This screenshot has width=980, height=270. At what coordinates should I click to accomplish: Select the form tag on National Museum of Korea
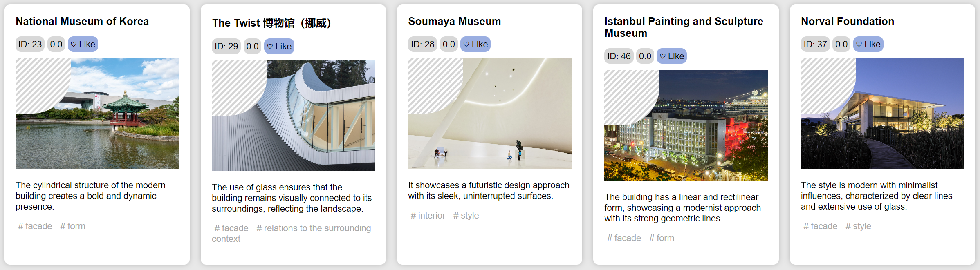(x=73, y=226)
